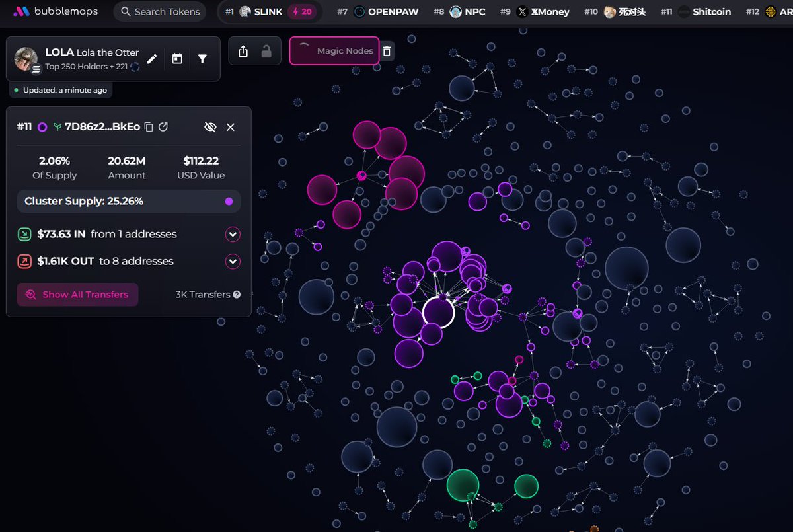
Task: Click the green incoming transfer icon
Action: point(24,234)
